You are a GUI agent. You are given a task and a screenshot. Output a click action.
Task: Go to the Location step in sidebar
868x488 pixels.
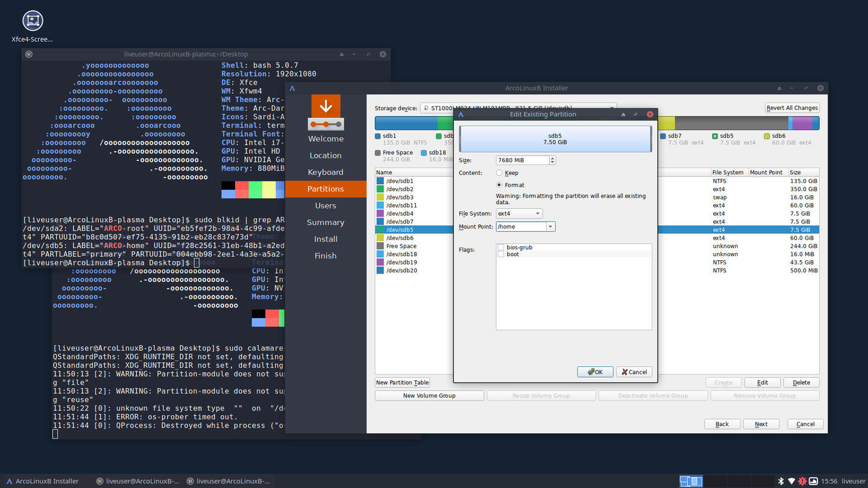point(325,155)
